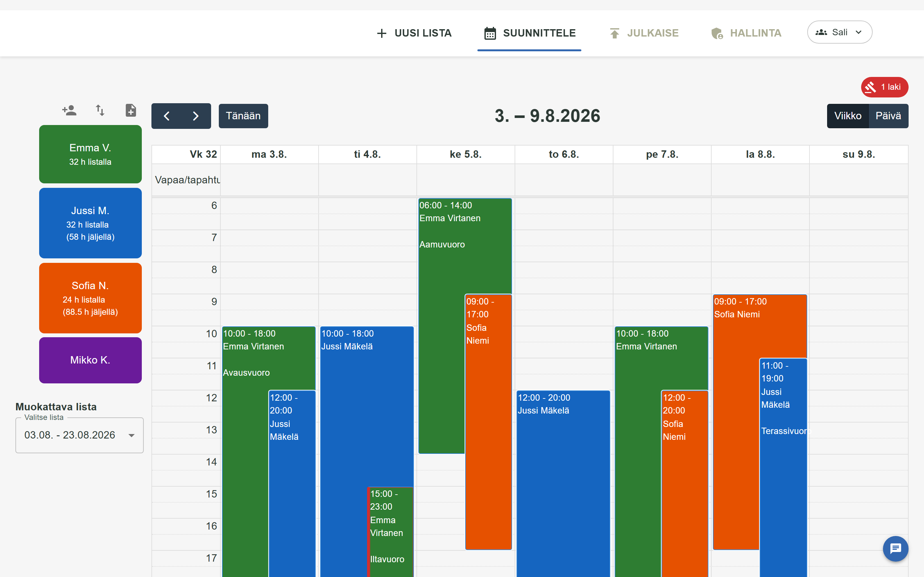Open the Hallinta tab
Viewport: 924px width, 577px height.
pyautogui.click(x=746, y=33)
